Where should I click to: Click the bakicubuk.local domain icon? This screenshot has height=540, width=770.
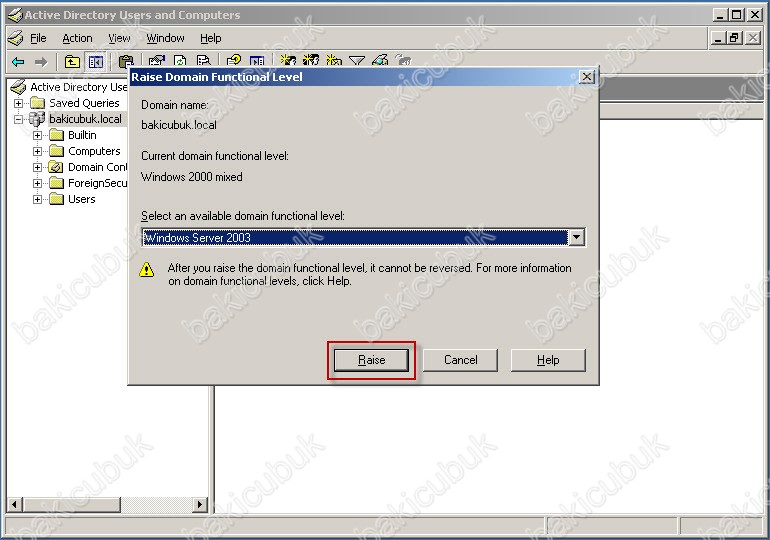[37, 119]
